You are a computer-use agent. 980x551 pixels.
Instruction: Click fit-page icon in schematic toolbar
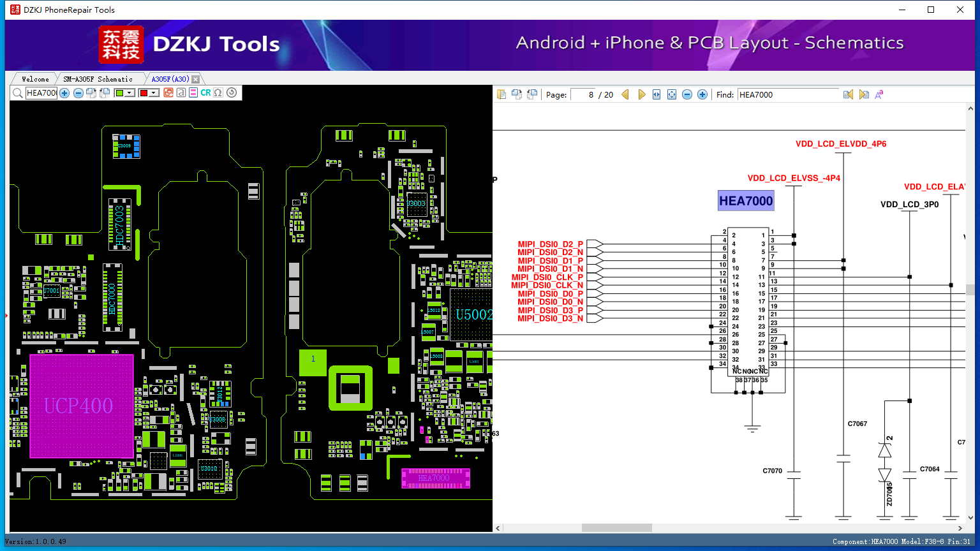pyautogui.click(x=672, y=94)
